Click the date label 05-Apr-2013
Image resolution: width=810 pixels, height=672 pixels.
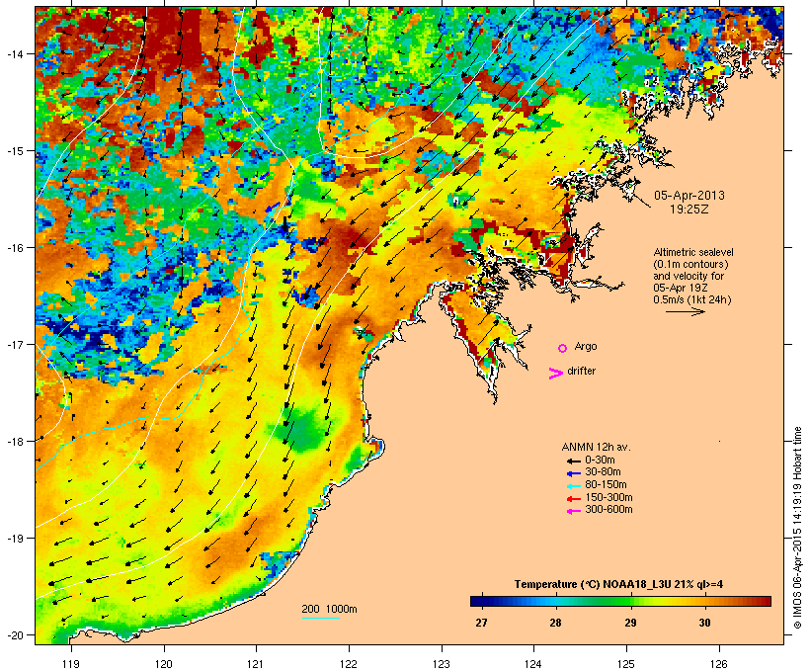[689, 196]
